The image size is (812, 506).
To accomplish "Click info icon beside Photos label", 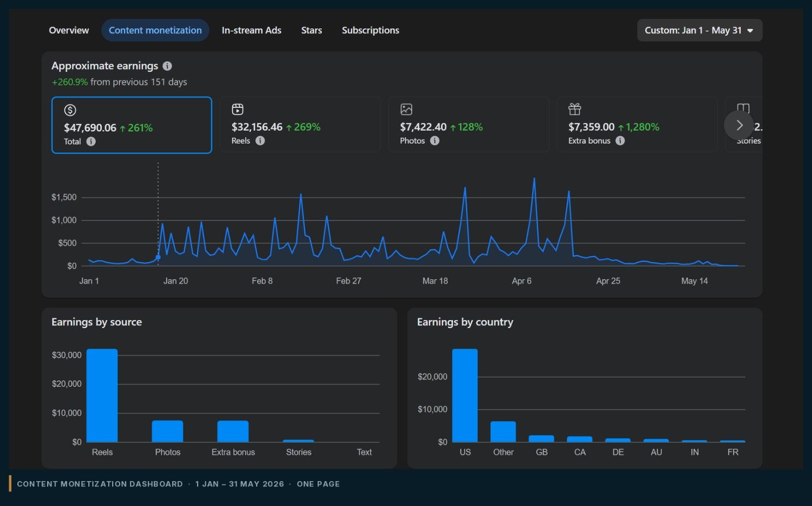I will pos(435,141).
